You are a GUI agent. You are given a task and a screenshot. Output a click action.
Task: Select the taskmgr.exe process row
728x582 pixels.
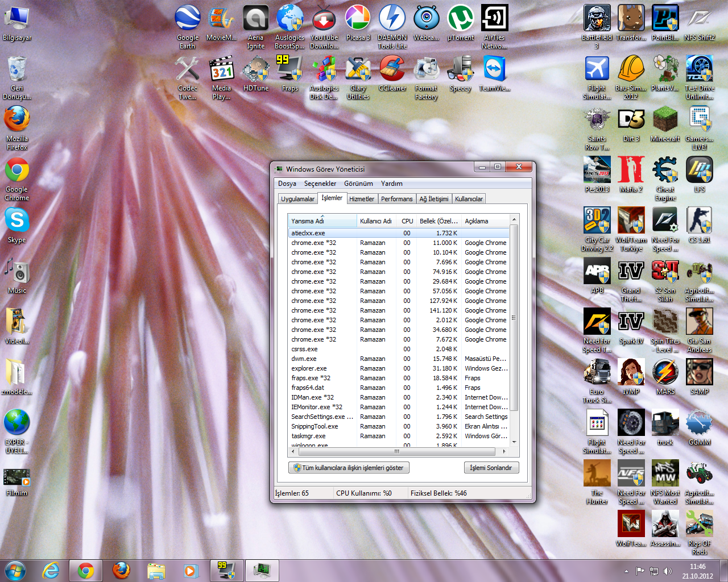(x=399, y=436)
